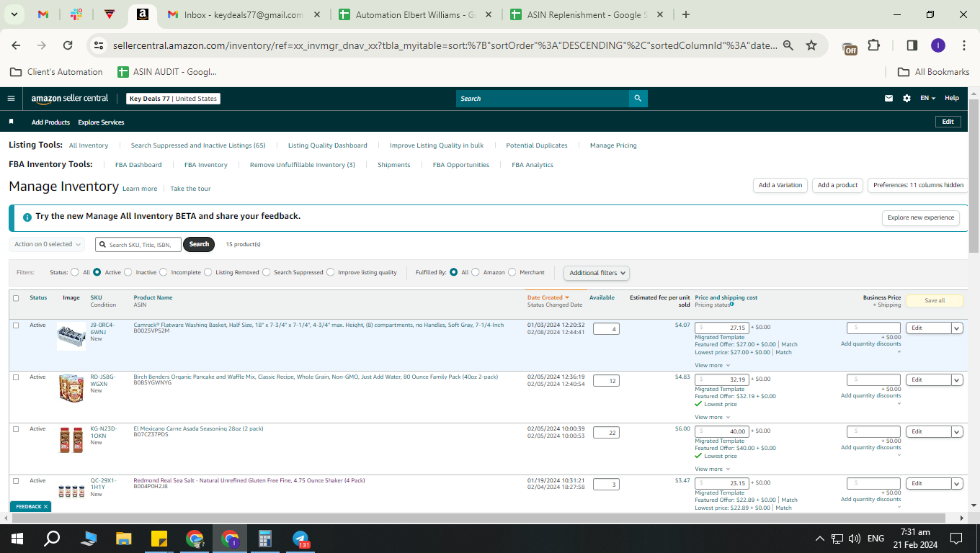Open Chrome side panel icon
Viewport: 980px width, 553px height.
click(x=912, y=45)
